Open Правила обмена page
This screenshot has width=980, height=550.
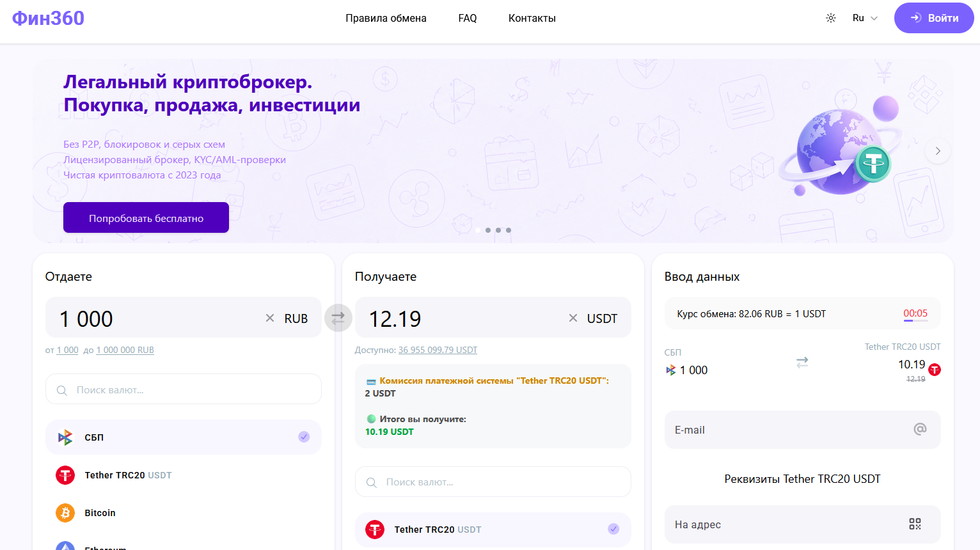[x=386, y=18]
